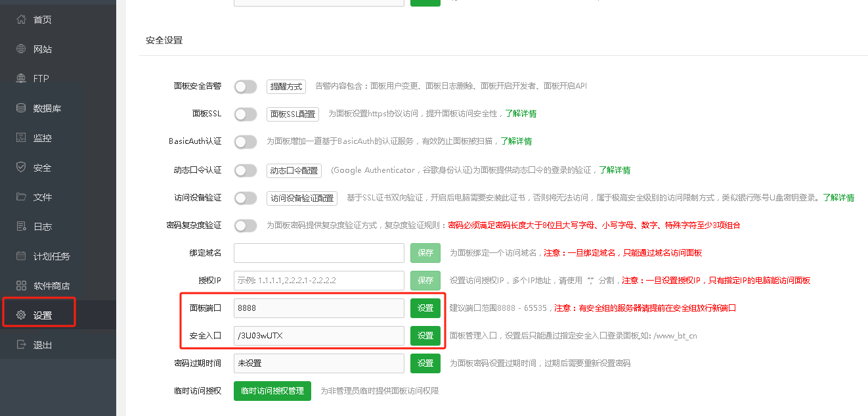Click the 监控 monitor icon
The image size is (868, 416).
21,138
